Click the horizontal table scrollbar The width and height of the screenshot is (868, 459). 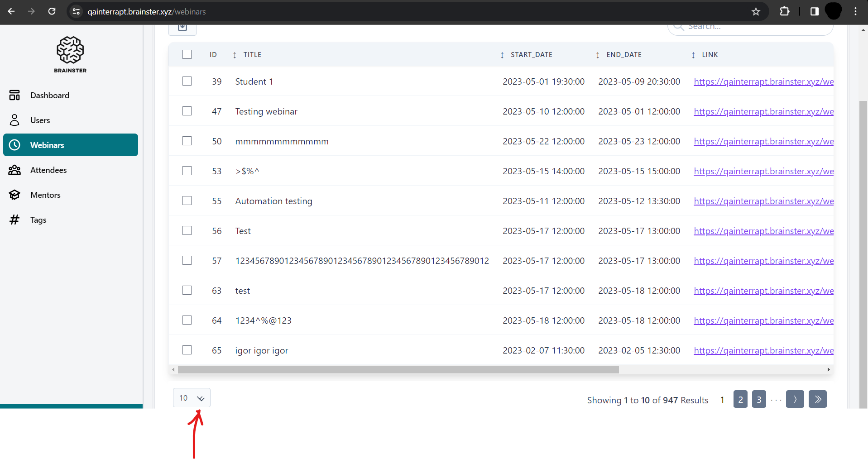[x=398, y=370]
